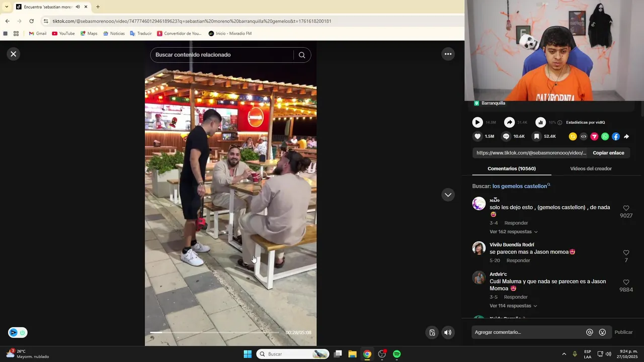The height and width of the screenshot is (362, 644).
Task: Like Ardvir'c comment heart (9884)
Action: (626, 282)
